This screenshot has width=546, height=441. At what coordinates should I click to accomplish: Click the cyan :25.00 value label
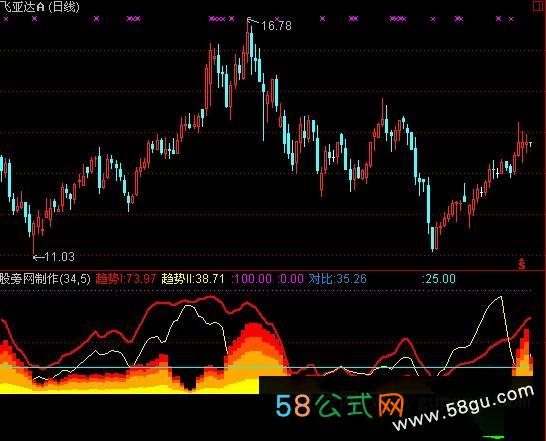(439, 279)
